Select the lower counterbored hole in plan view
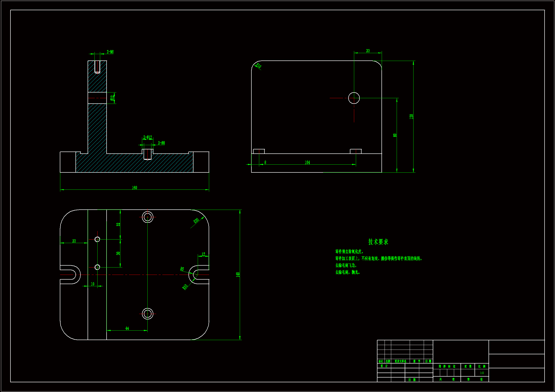Viewport: 555px width, 392px height. coord(147,314)
